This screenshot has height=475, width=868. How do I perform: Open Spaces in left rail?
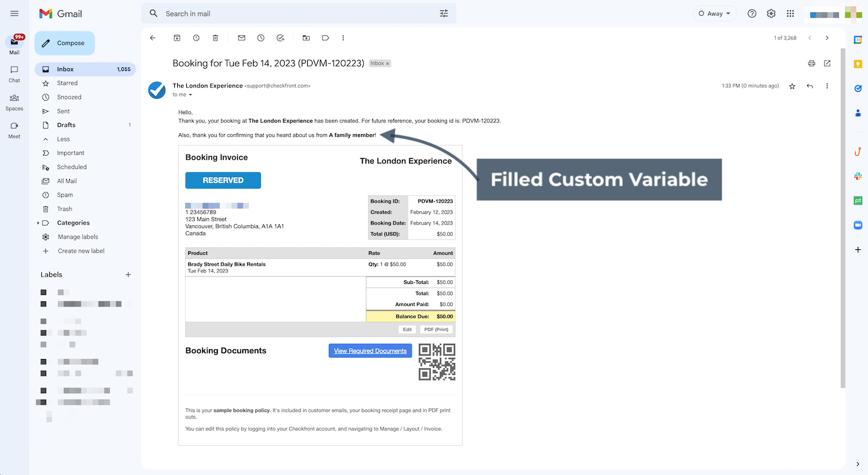pos(14,102)
